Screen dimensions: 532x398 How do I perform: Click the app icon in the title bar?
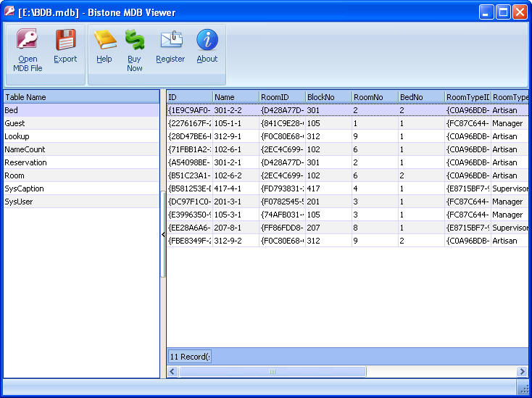[x=9, y=12]
